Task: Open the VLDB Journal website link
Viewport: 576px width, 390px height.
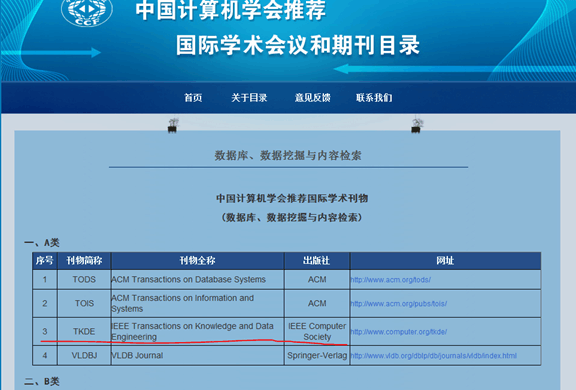Action: click(433, 356)
